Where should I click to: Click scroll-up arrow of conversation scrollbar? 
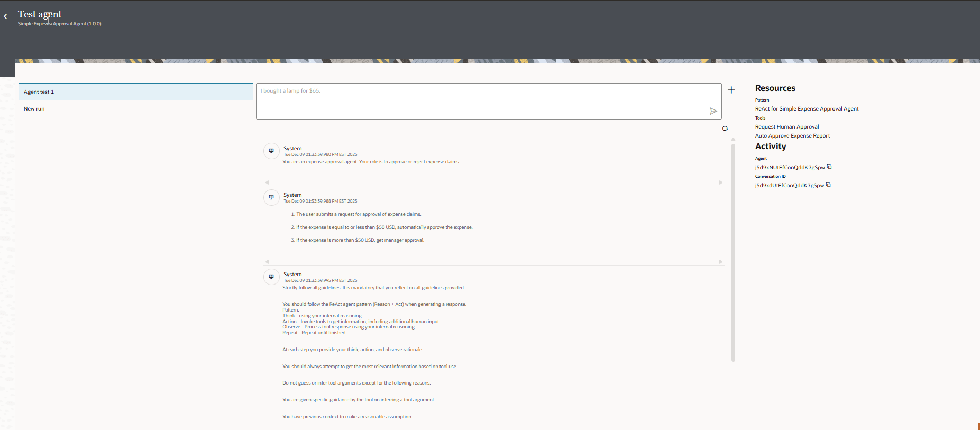(733, 139)
